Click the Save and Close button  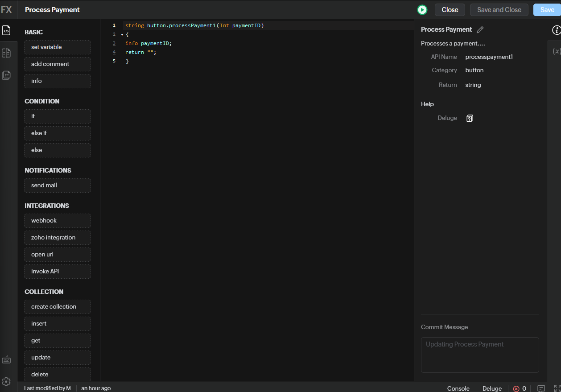click(x=499, y=10)
